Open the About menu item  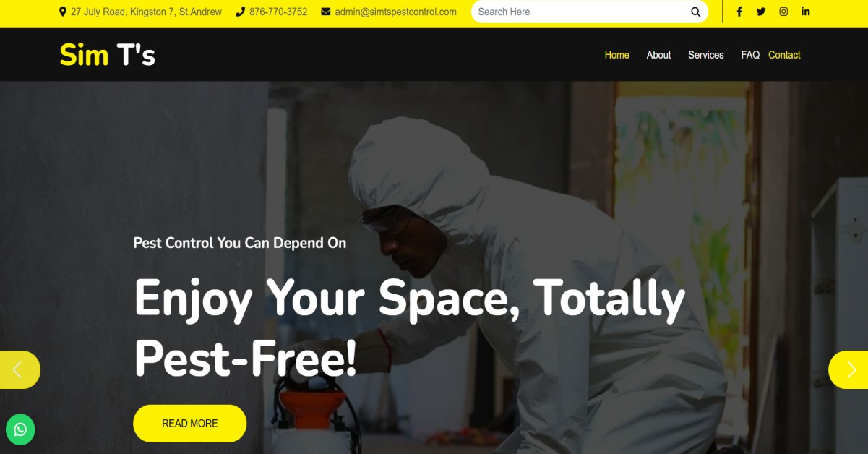tap(658, 55)
